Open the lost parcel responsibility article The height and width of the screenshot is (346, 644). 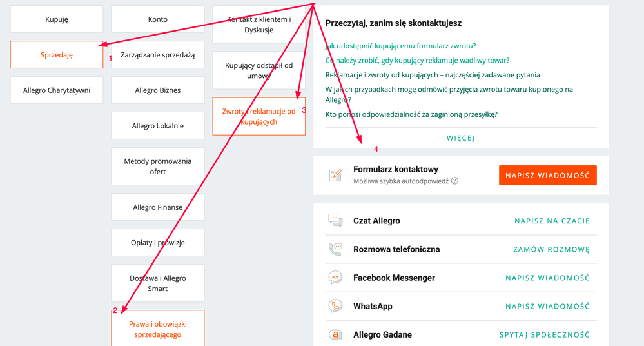tap(411, 114)
